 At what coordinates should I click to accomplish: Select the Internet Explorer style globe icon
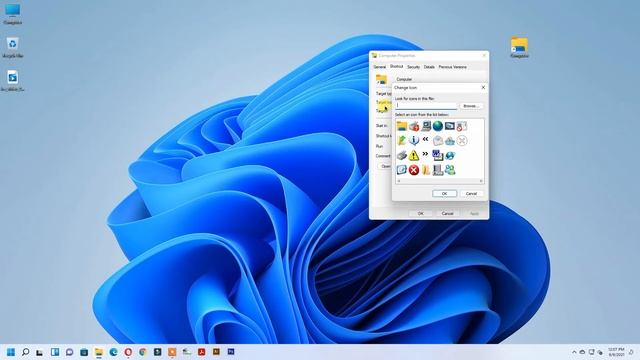[x=450, y=155]
